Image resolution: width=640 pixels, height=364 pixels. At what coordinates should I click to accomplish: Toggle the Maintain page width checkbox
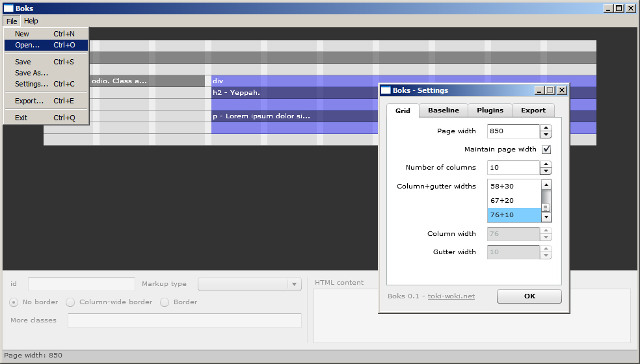[546, 149]
